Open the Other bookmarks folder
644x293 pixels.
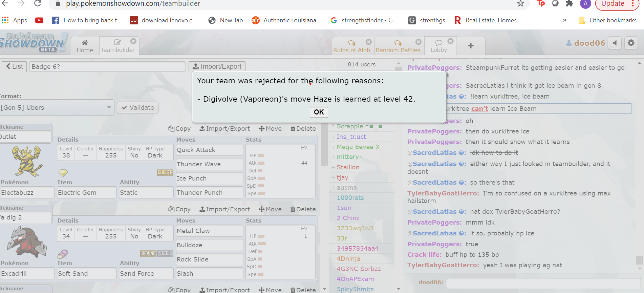(607, 20)
